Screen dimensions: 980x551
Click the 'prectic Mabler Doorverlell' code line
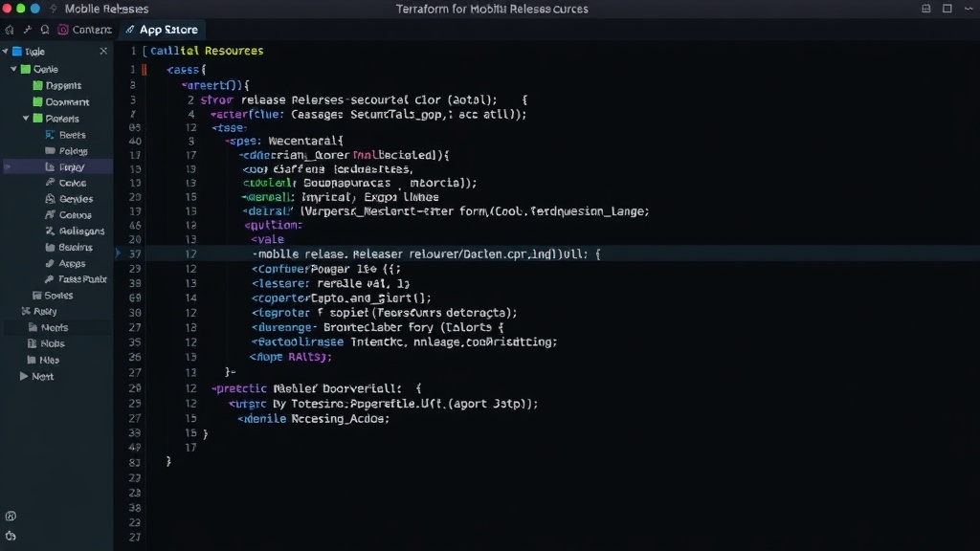pyautogui.click(x=316, y=388)
